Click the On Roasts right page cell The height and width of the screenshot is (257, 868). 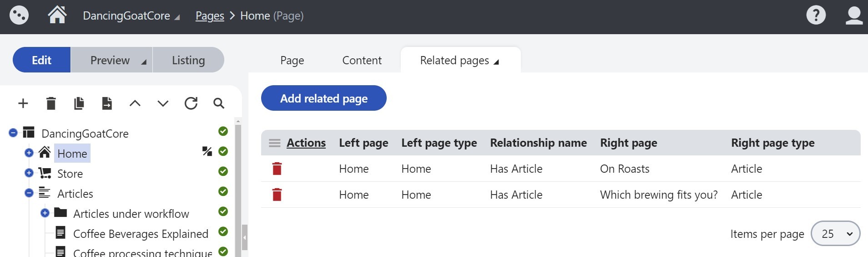[625, 169]
